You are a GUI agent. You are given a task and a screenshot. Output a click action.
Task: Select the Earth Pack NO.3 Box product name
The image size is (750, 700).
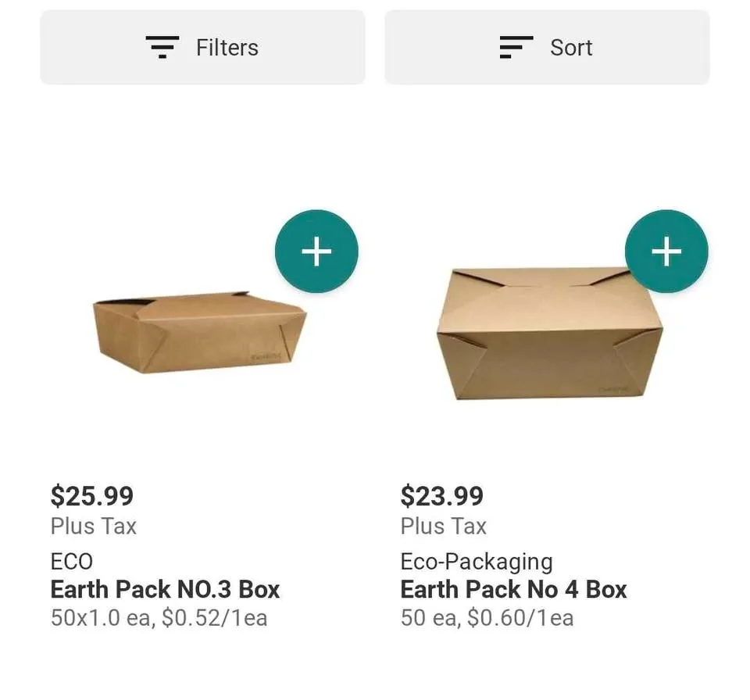(165, 589)
